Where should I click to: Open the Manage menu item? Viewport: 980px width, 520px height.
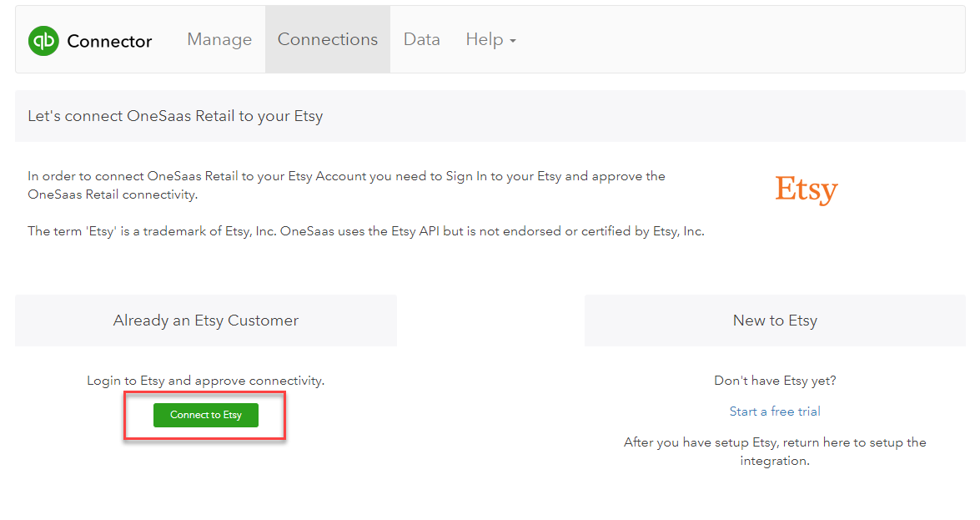[219, 39]
